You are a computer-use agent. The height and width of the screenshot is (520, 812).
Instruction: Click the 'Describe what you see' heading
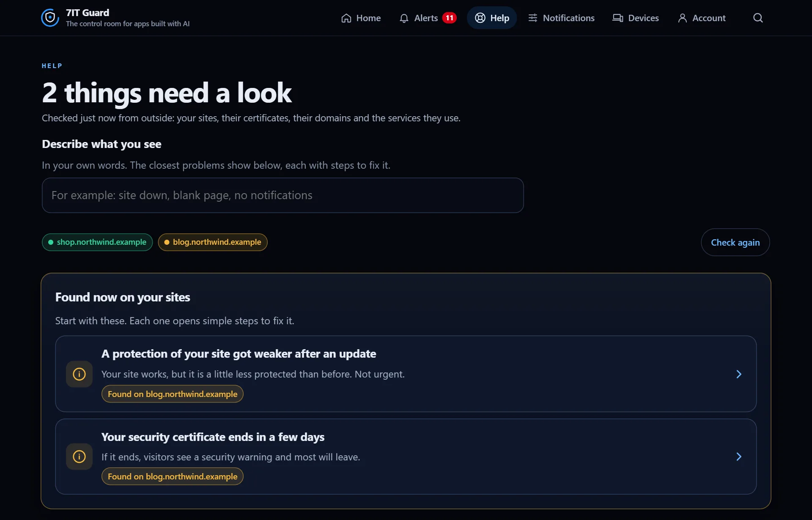pos(101,144)
